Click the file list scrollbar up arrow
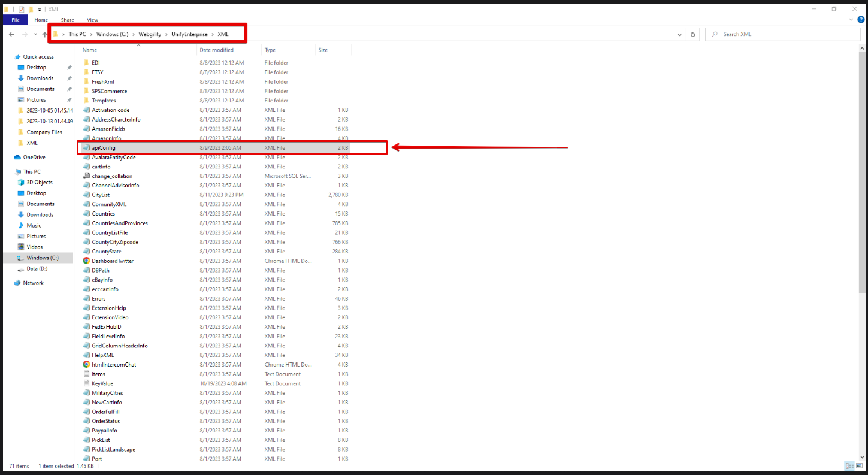The image size is (868, 475). pos(862,50)
